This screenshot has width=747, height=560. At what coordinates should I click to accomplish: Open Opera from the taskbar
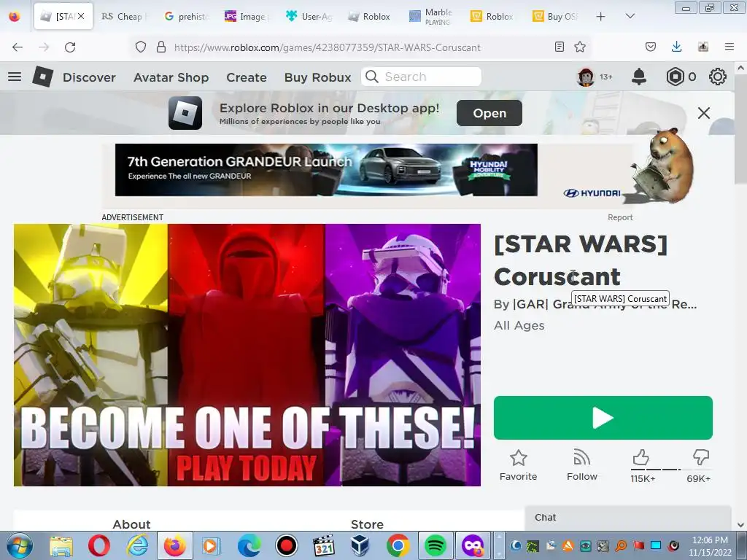point(99,545)
